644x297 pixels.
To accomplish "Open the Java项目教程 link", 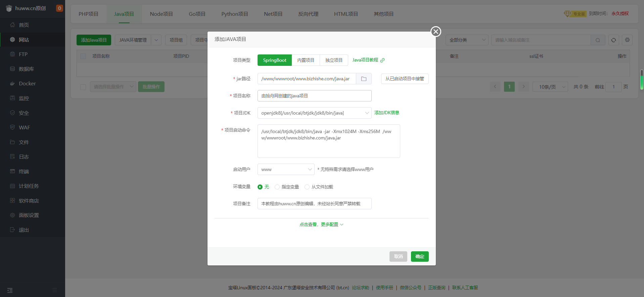I will tap(368, 60).
